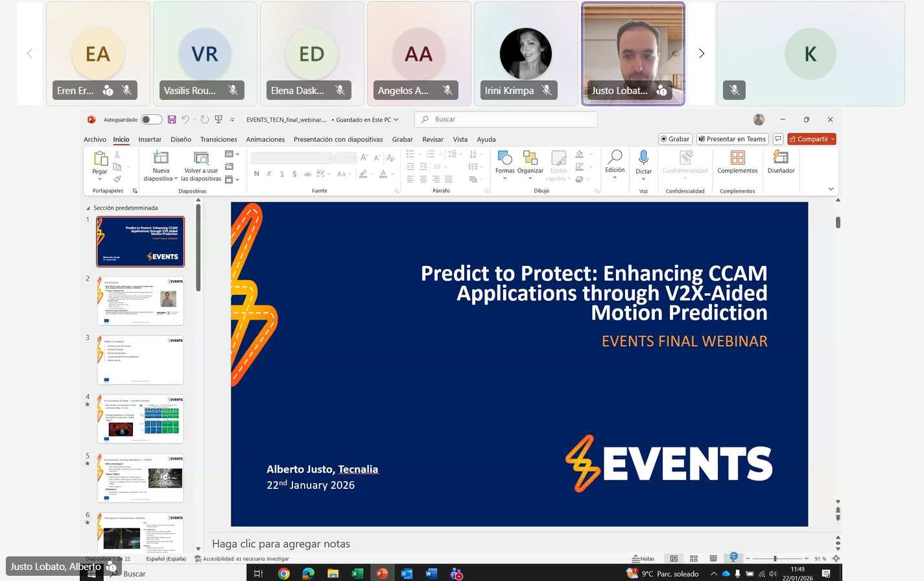924x581 pixels.
Task: Open the font color picker (A)
Action: (x=383, y=174)
